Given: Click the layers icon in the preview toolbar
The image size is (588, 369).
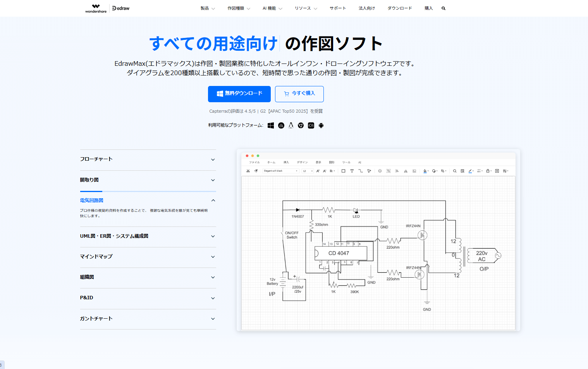Looking at the screenshot, I should click(380, 171).
